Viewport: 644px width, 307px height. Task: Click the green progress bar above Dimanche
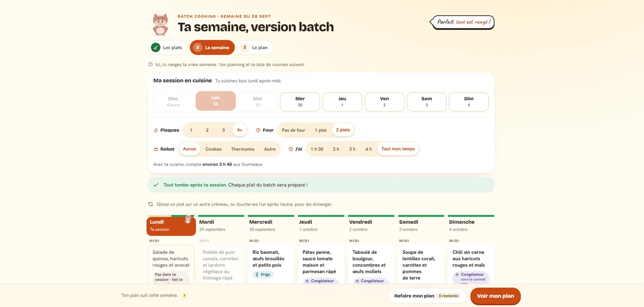coord(471,216)
